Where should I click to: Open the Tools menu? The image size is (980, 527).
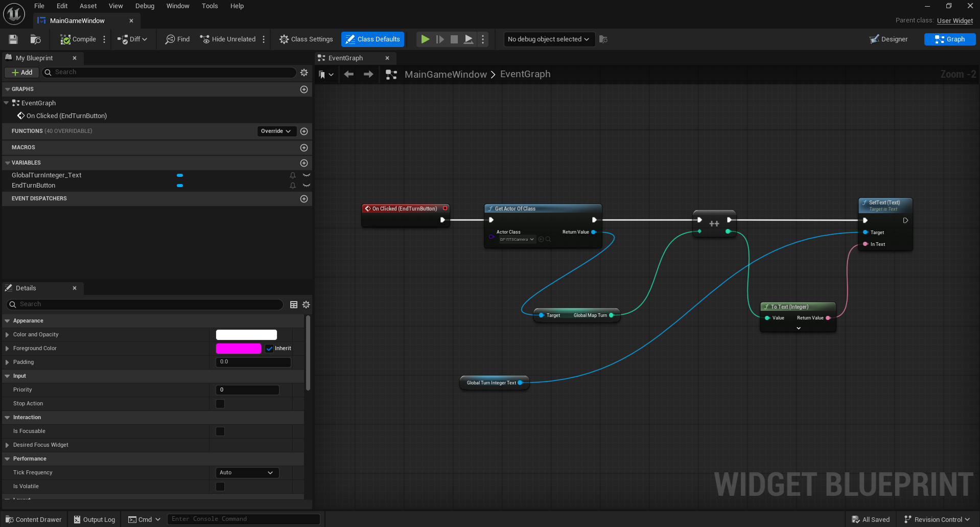209,6
